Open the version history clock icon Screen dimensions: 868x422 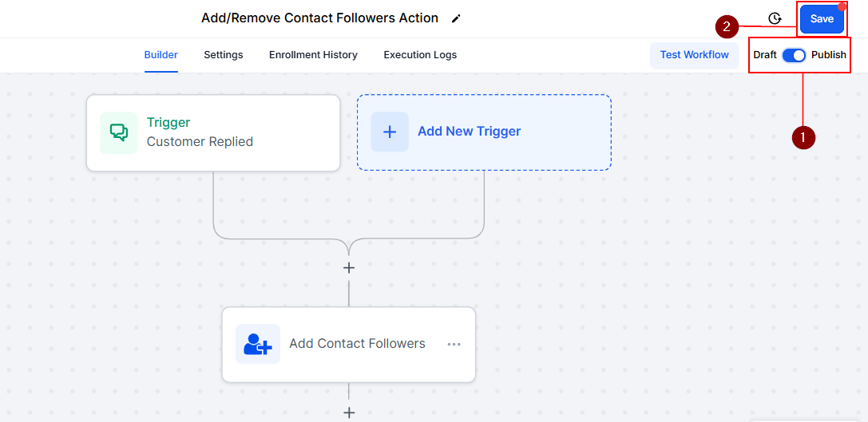click(775, 18)
